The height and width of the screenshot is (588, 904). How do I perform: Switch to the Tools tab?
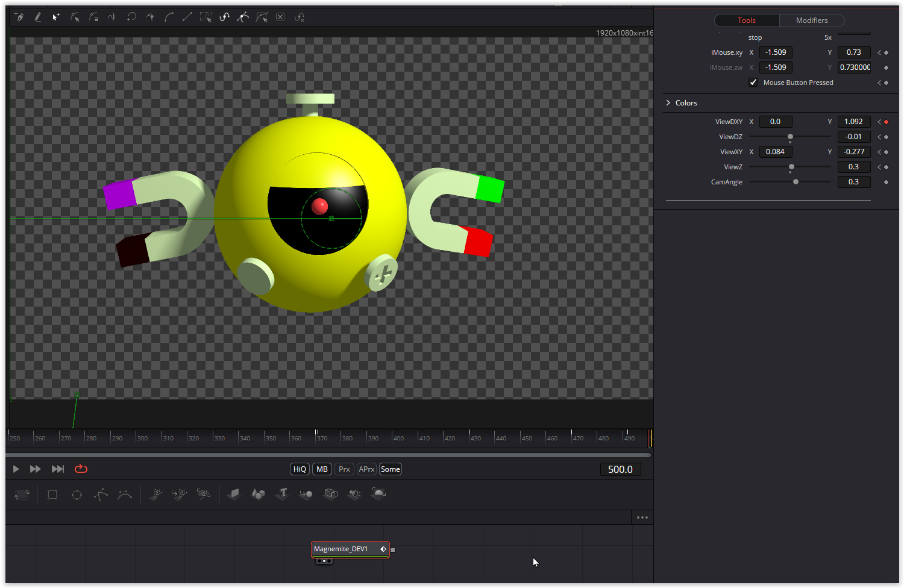[x=747, y=20]
